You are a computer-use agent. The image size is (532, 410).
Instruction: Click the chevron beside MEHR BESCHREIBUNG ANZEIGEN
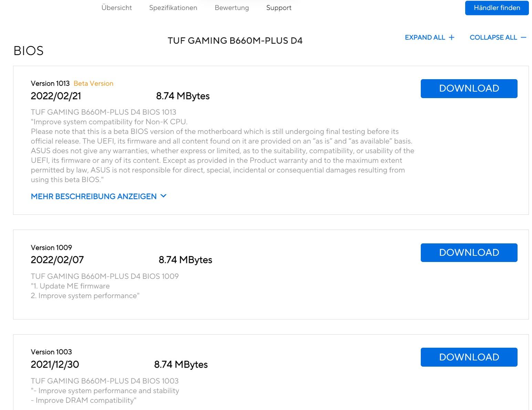click(164, 196)
